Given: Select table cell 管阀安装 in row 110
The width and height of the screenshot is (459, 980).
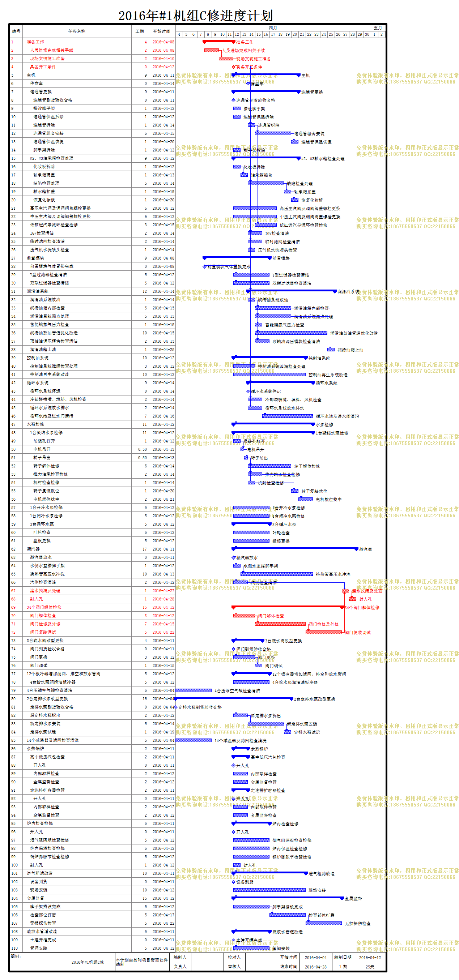Looking at the screenshot, I should pyautogui.click(x=38, y=948).
